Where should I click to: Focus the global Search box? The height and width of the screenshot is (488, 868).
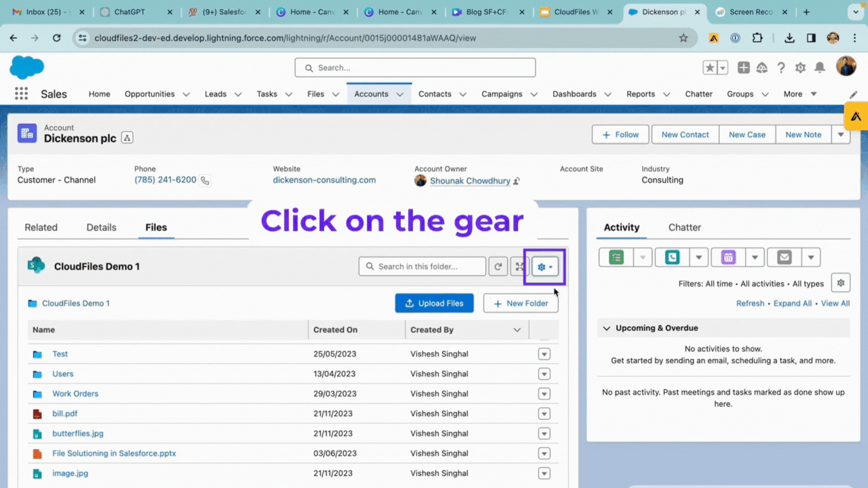(x=415, y=68)
